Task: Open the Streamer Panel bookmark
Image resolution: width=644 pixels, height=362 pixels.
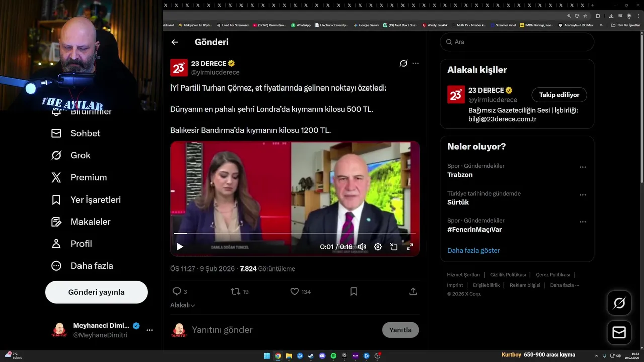Action: (x=502, y=25)
